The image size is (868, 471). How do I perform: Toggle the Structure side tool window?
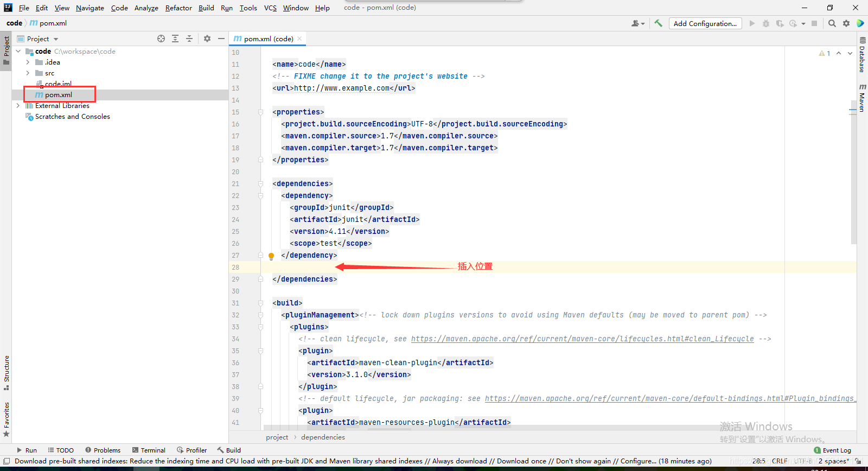click(x=6, y=373)
